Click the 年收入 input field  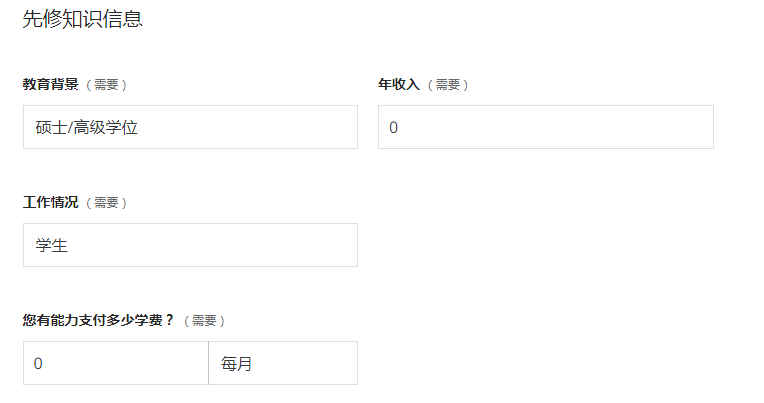click(x=546, y=127)
